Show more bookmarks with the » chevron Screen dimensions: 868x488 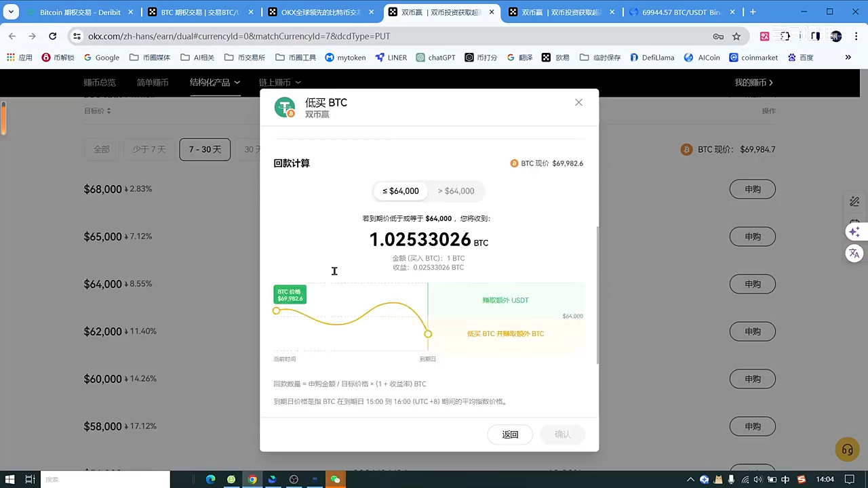[x=848, y=58]
